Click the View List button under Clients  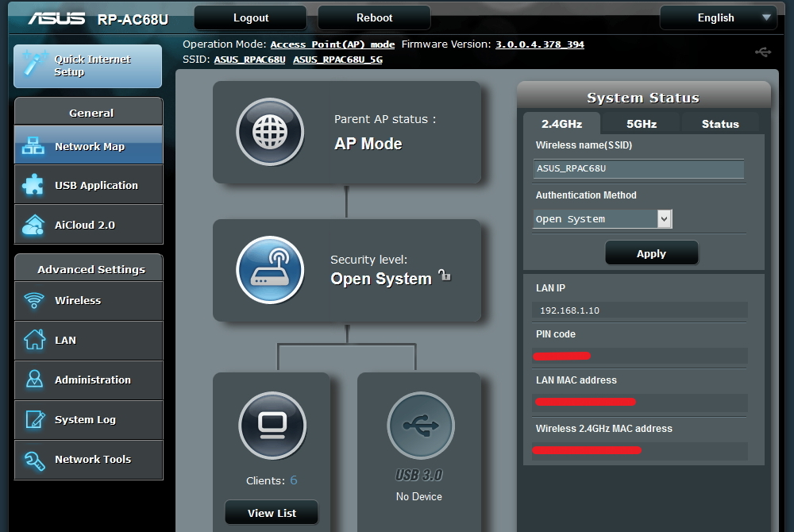click(272, 513)
